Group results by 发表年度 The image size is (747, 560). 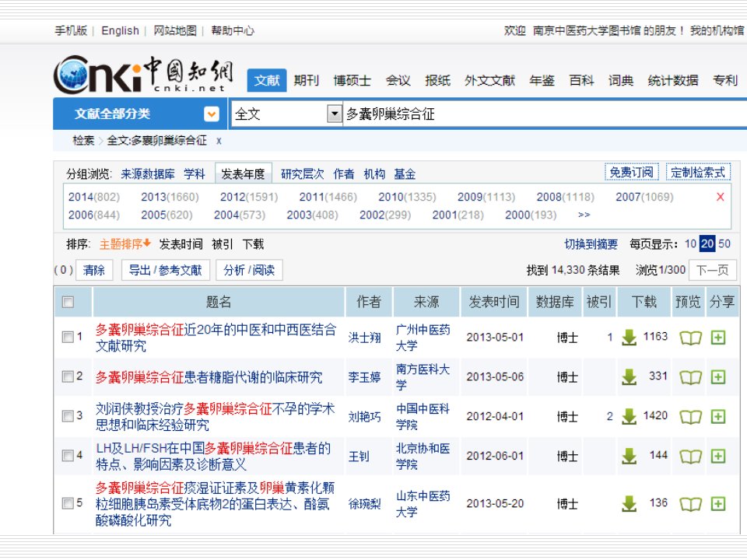[243, 173]
